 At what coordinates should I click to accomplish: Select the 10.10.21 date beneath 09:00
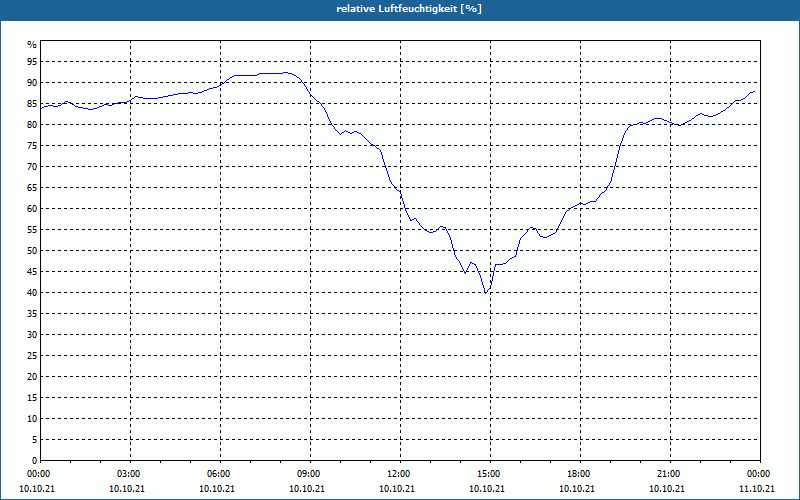[x=307, y=489]
